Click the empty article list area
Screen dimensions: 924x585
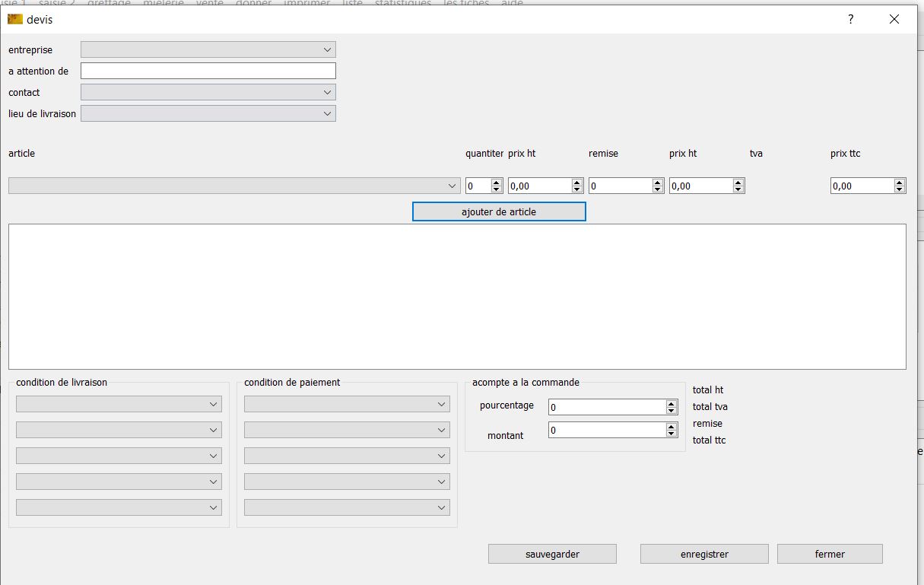click(x=456, y=297)
